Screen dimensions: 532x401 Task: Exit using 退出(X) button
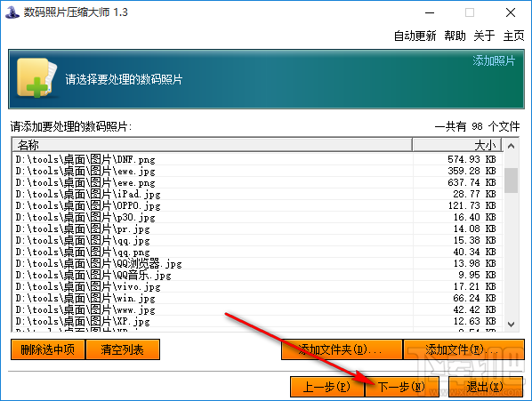485,387
